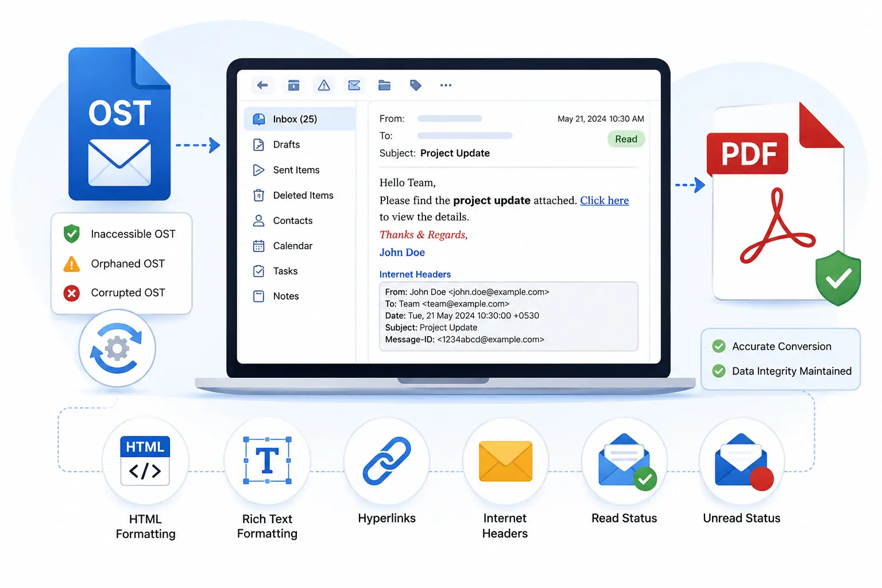The width and height of the screenshot is (882, 588).
Task: Click the green Read status badge
Action: (626, 139)
